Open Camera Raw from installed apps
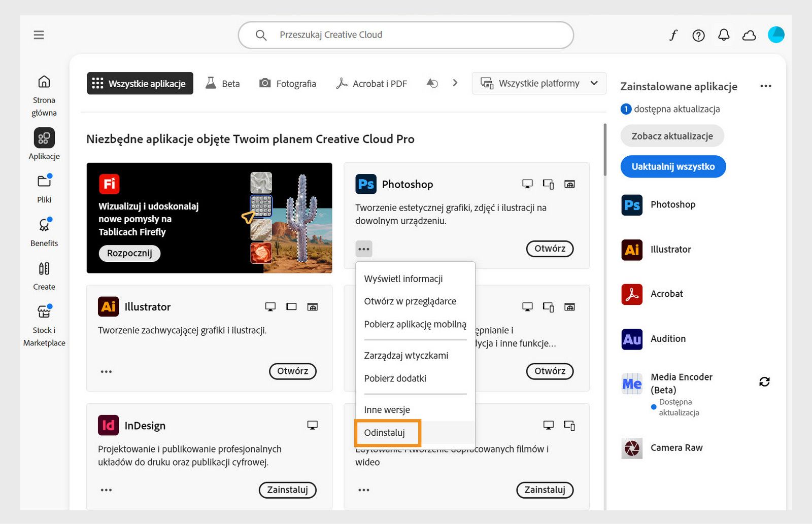Image resolution: width=812 pixels, height=524 pixels. [x=676, y=448]
